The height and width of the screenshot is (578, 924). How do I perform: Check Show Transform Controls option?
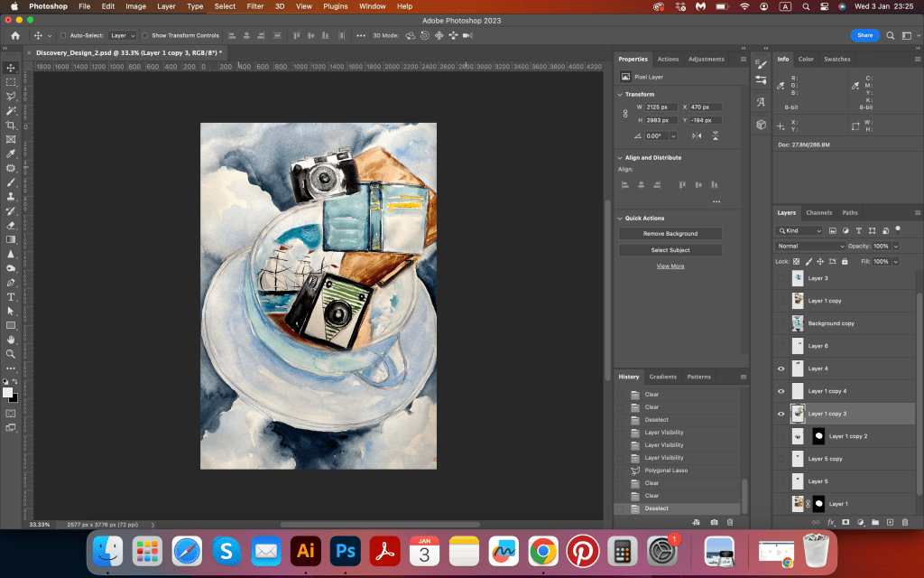(145, 36)
